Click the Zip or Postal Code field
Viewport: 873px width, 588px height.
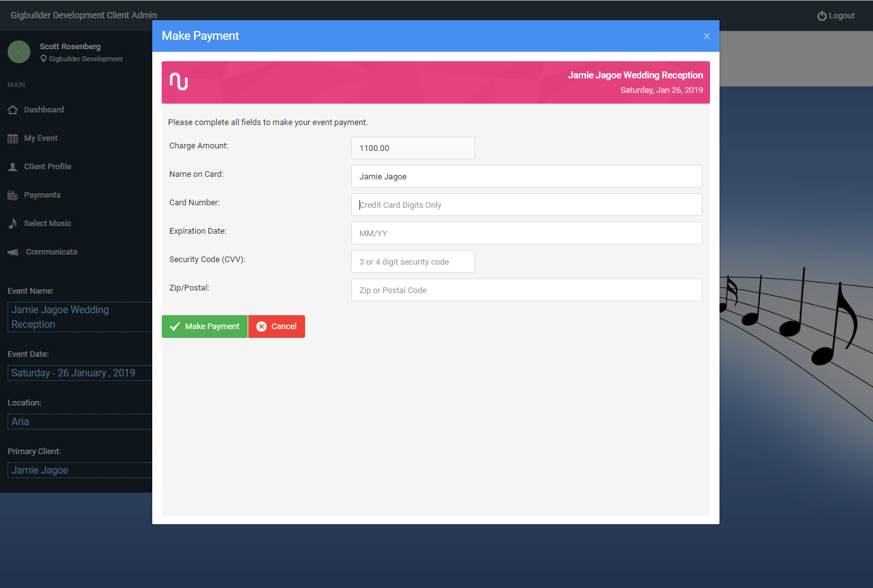(526, 290)
